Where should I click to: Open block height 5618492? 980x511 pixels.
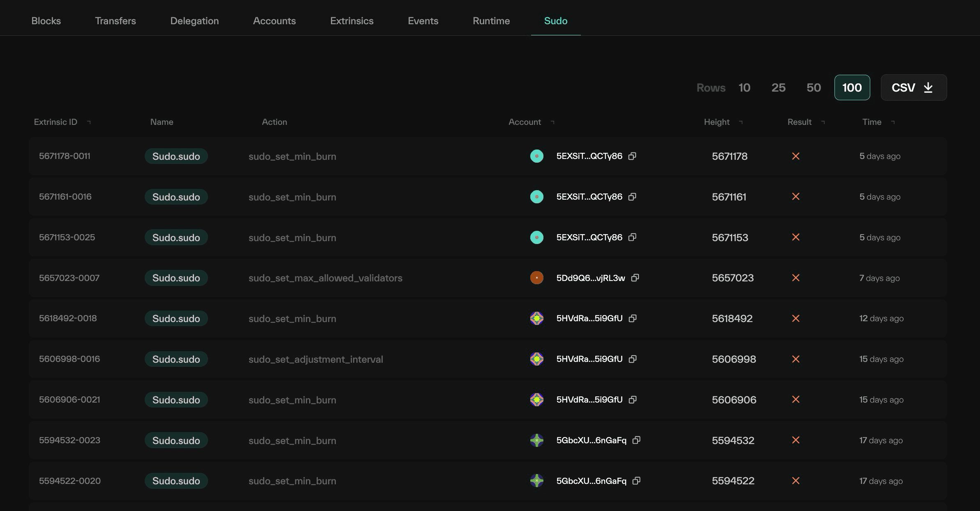pyautogui.click(x=732, y=318)
